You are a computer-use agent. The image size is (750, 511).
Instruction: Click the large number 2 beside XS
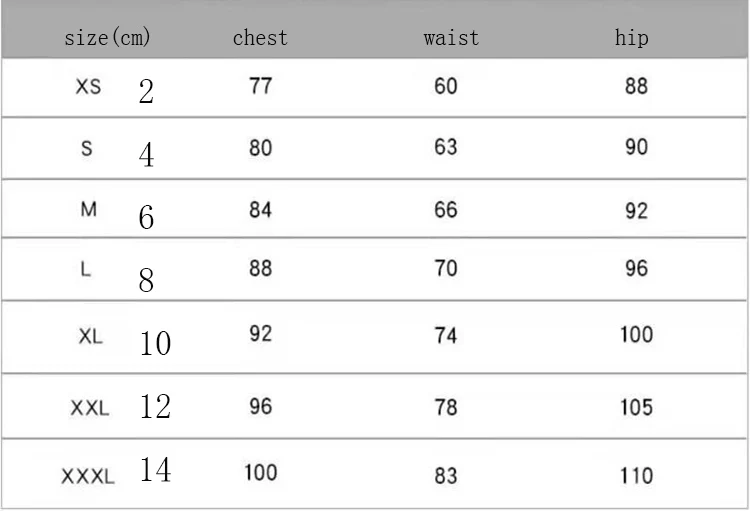[x=146, y=93]
